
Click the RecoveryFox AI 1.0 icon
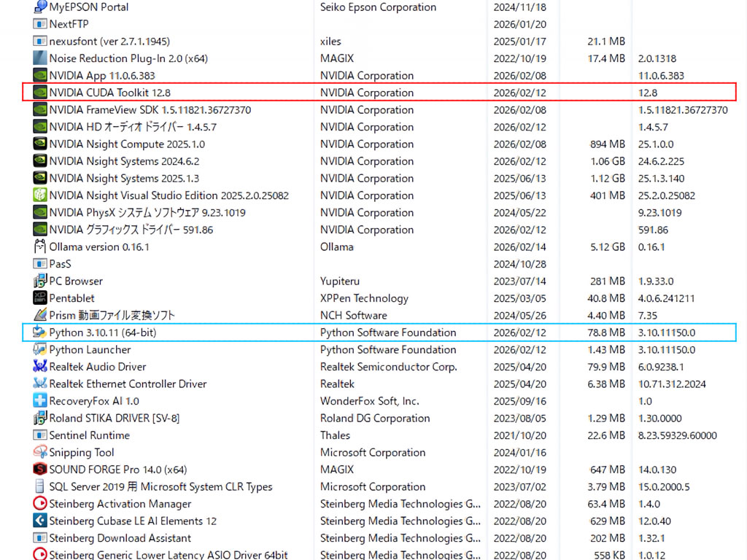point(40,401)
